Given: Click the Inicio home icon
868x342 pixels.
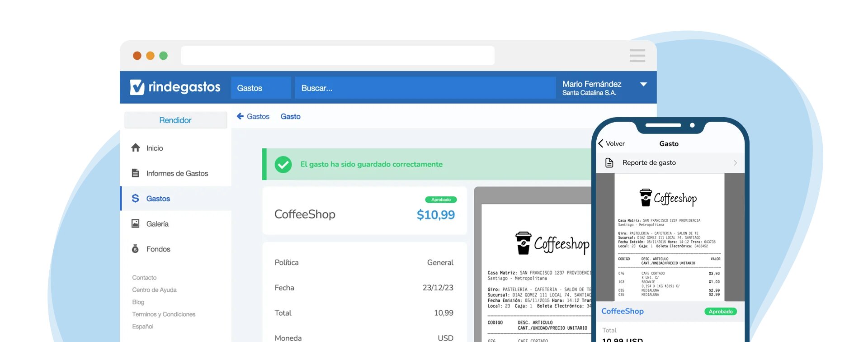Looking at the screenshot, I should [x=136, y=148].
